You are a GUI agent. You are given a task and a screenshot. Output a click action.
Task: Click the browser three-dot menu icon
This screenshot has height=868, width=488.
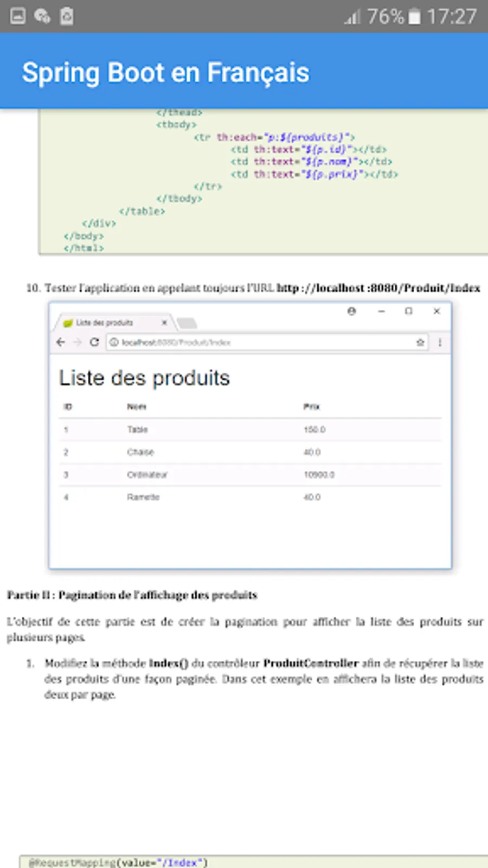(440, 342)
